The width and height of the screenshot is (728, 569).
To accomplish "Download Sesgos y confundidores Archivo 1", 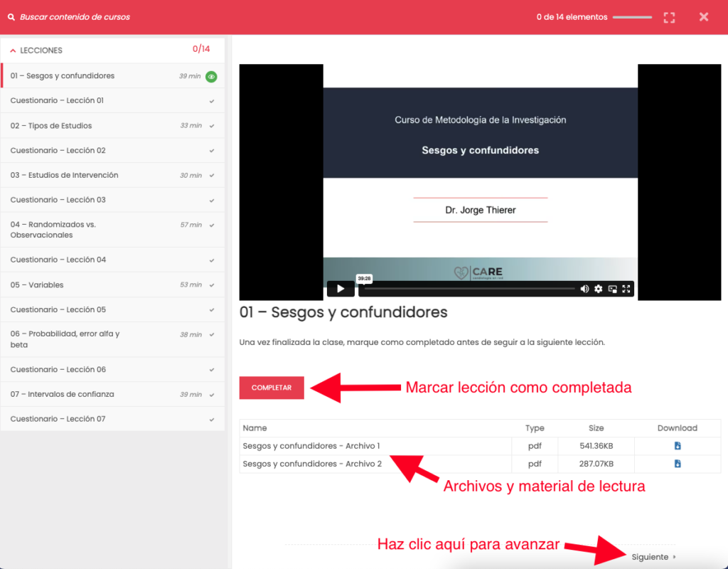I will 678,446.
